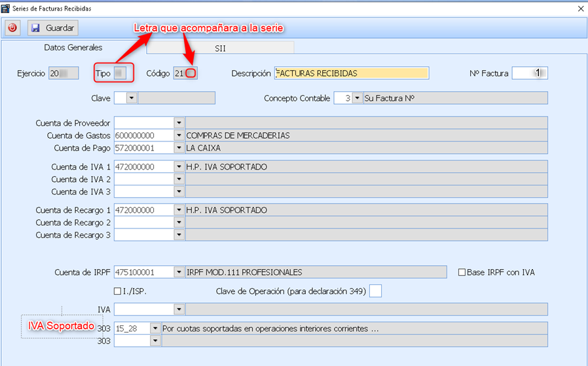
Task: Click the Nº Factura input field
Action: click(x=529, y=73)
